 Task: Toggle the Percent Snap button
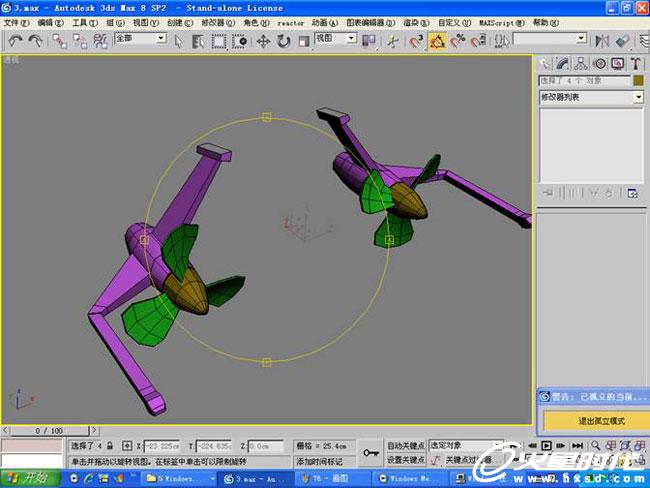[x=458, y=41]
